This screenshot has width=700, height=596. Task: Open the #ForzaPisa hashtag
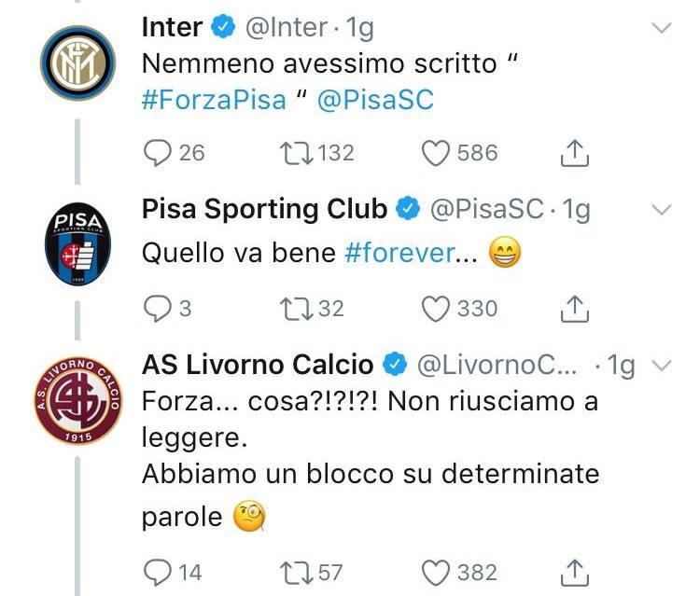214,100
